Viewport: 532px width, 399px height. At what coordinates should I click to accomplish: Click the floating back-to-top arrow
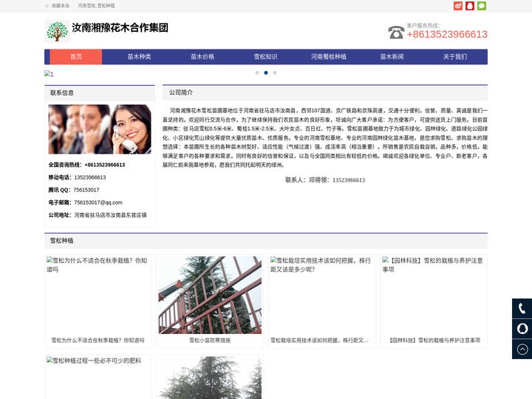[x=522, y=349]
